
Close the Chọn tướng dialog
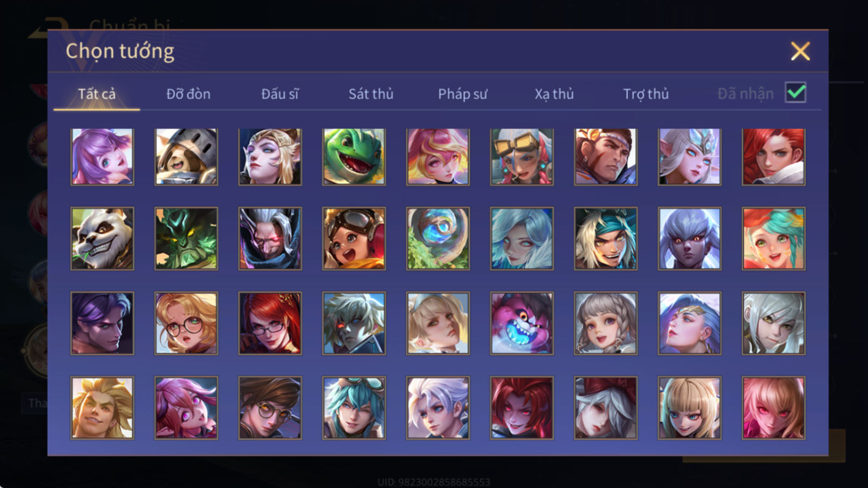800,51
